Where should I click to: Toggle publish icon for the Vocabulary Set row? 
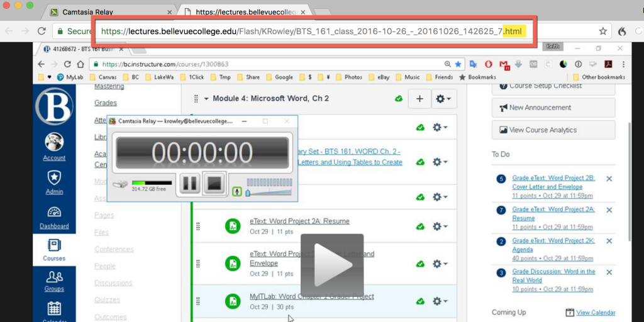click(x=419, y=162)
